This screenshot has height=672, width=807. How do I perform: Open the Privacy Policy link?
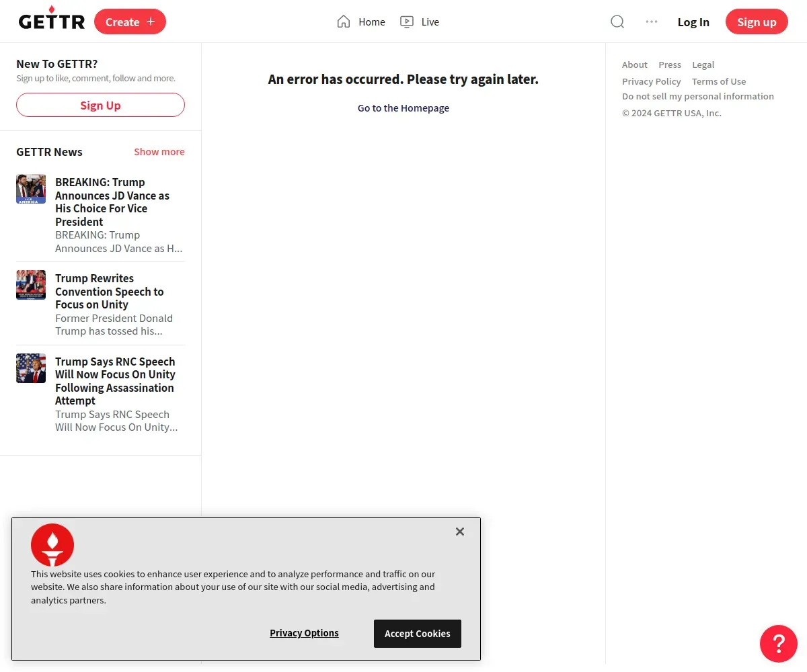pos(652,81)
